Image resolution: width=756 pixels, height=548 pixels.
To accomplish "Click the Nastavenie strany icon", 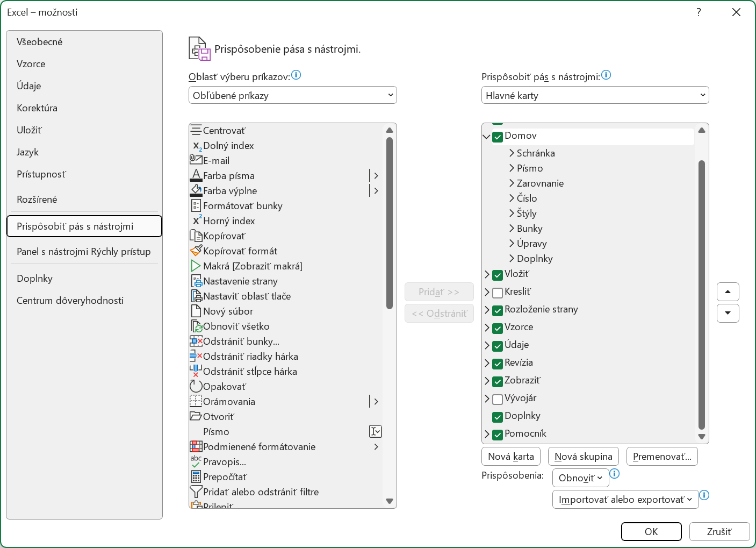I will pyautogui.click(x=196, y=281).
